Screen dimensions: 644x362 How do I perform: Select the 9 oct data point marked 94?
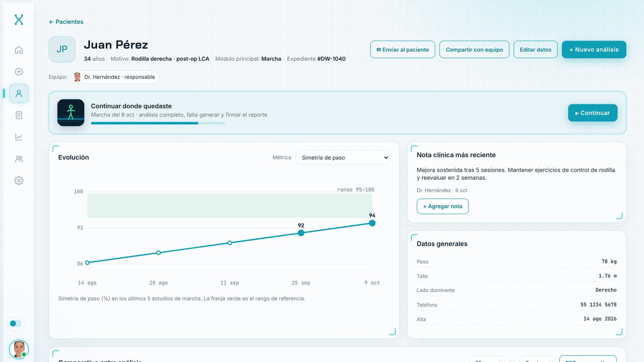coord(372,223)
